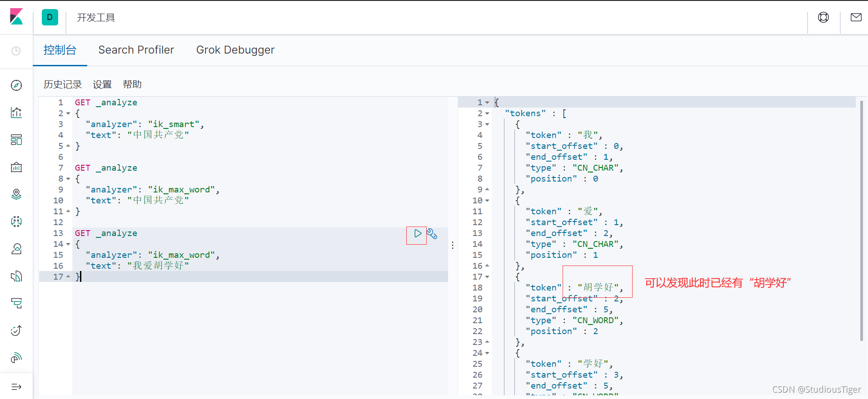Image resolution: width=868 pixels, height=399 pixels.
Task: Expand the side navigation arrow icon
Action: [16, 387]
